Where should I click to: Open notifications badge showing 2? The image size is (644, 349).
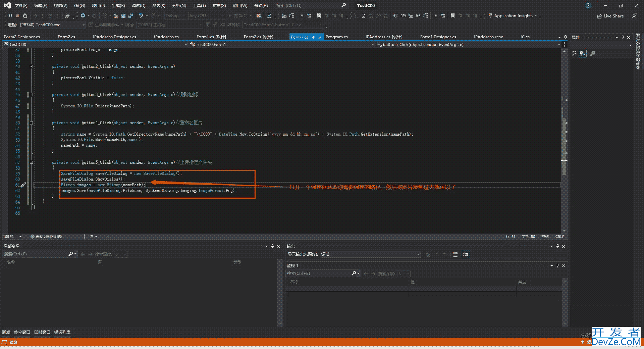[588, 5]
